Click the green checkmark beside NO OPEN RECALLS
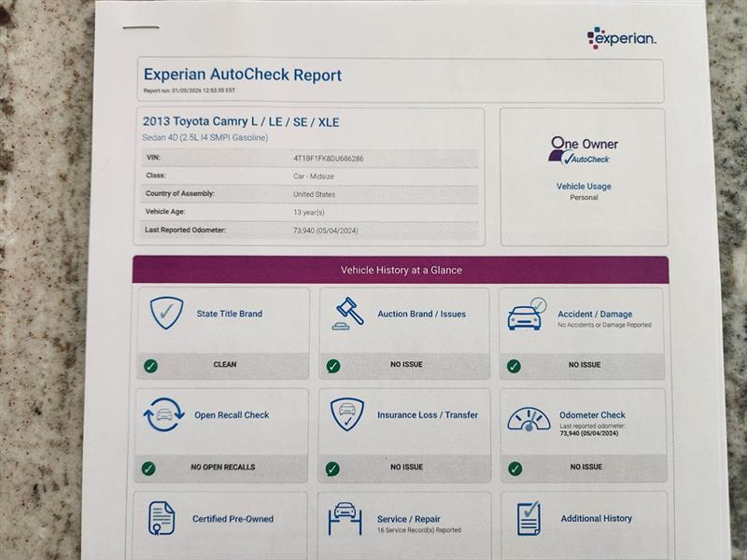 click(x=148, y=468)
